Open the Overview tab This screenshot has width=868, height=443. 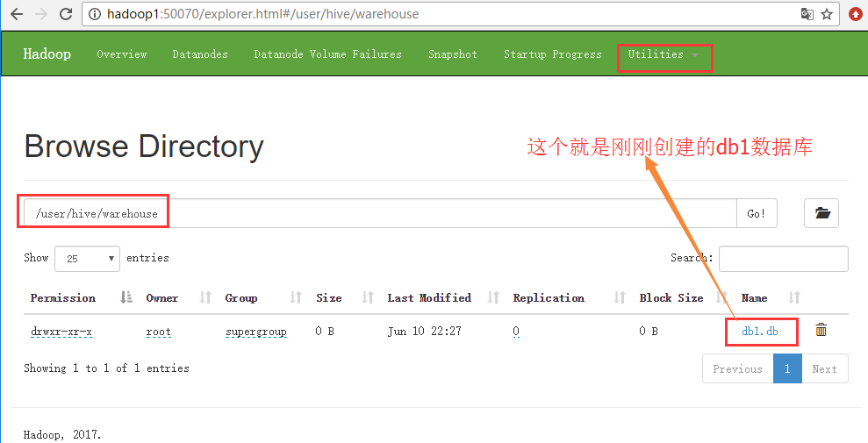pos(122,54)
